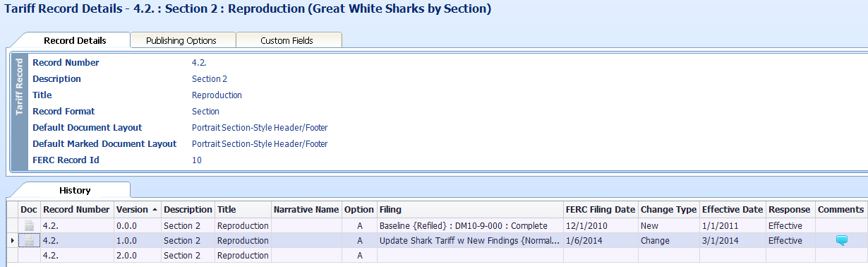Open the Custom Fields tab
The image size is (868, 267).
tap(287, 40)
